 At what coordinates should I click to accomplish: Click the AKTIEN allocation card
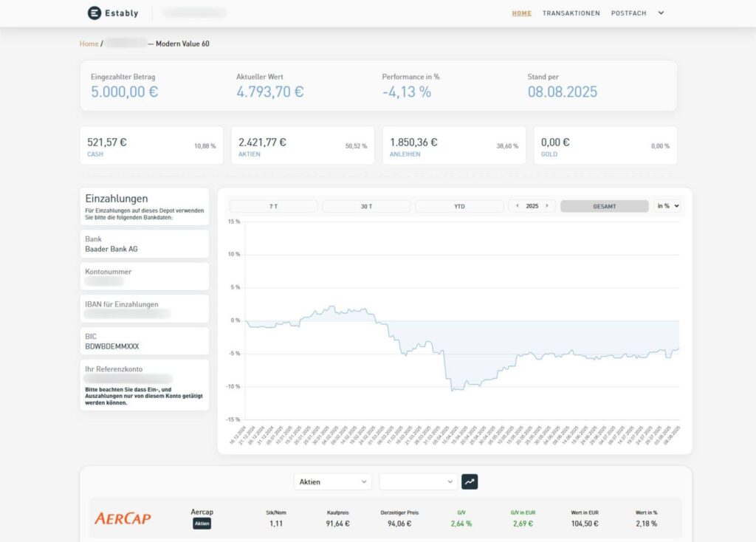coord(303,145)
